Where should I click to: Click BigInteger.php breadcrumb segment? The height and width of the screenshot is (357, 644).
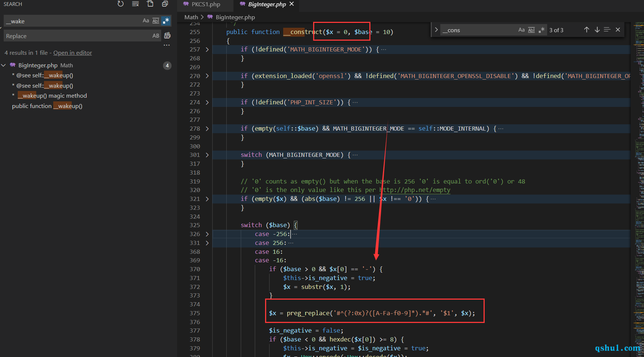pyautogui.click(x=235, y=17)
